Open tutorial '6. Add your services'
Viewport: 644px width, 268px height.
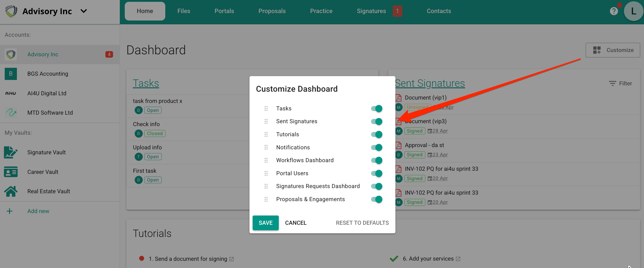pos(428,259)
